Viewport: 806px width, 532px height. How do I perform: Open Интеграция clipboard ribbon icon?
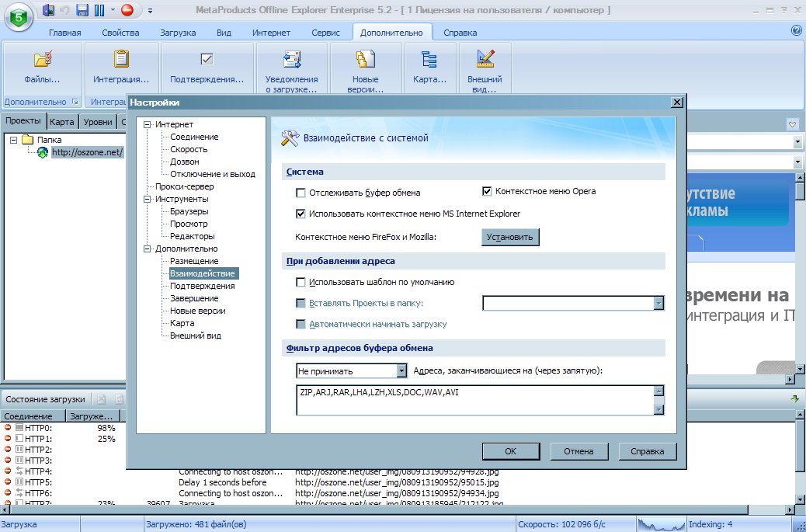point(121,59)
